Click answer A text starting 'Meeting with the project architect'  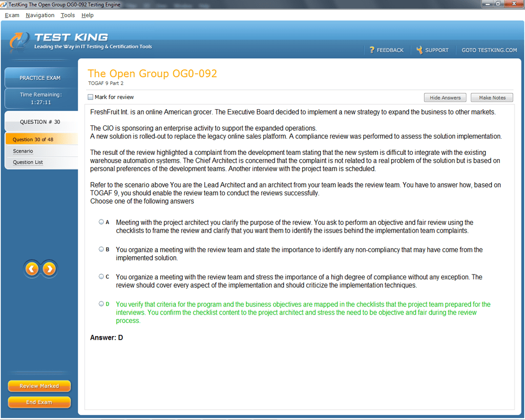click(295, 226)
